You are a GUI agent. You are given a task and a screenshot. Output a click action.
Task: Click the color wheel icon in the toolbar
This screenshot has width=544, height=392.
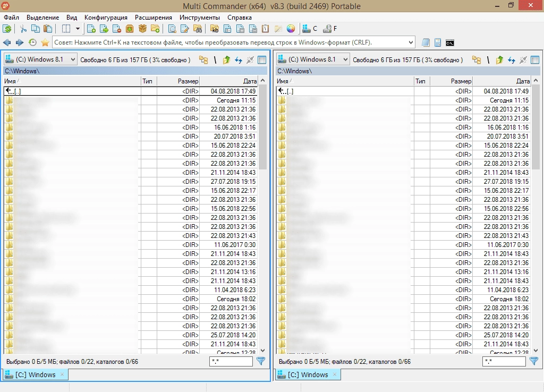pyautogui.click(x=291, y=29)
